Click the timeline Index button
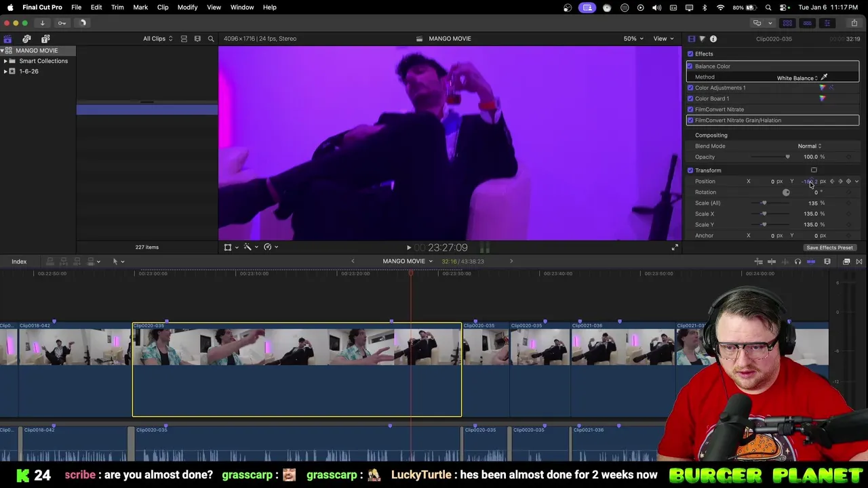Image resolution: width=868 pixels, height=488 pixels. click(x=19, y=262)
